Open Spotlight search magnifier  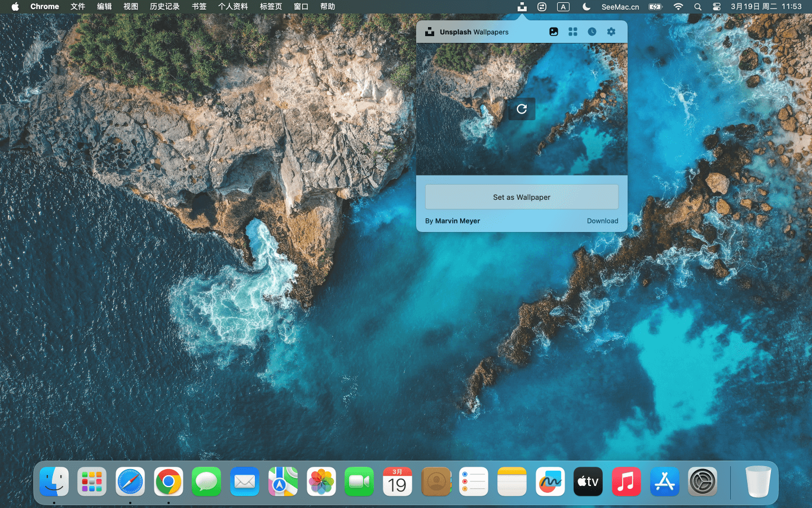(x=698, y=7)
